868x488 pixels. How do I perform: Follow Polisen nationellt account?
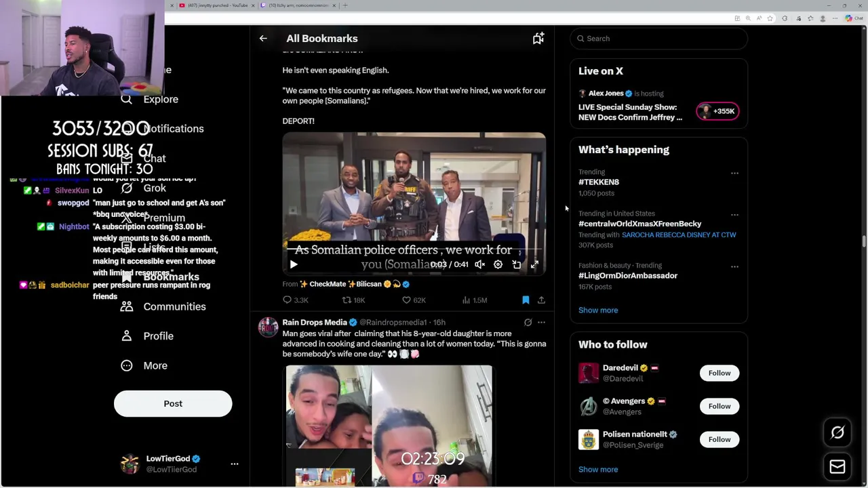[719, 440]
